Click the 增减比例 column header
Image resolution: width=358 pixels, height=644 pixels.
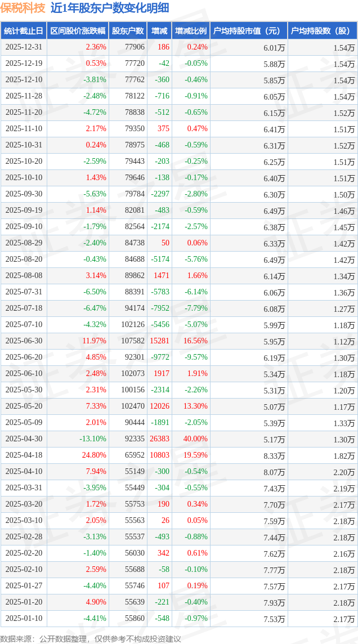[x=190, y=31]
